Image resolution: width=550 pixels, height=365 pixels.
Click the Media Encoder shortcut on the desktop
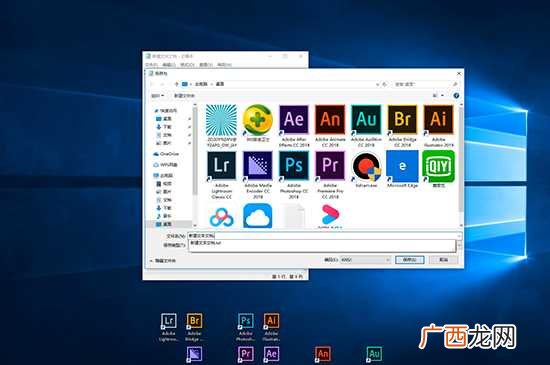point(194,354)
